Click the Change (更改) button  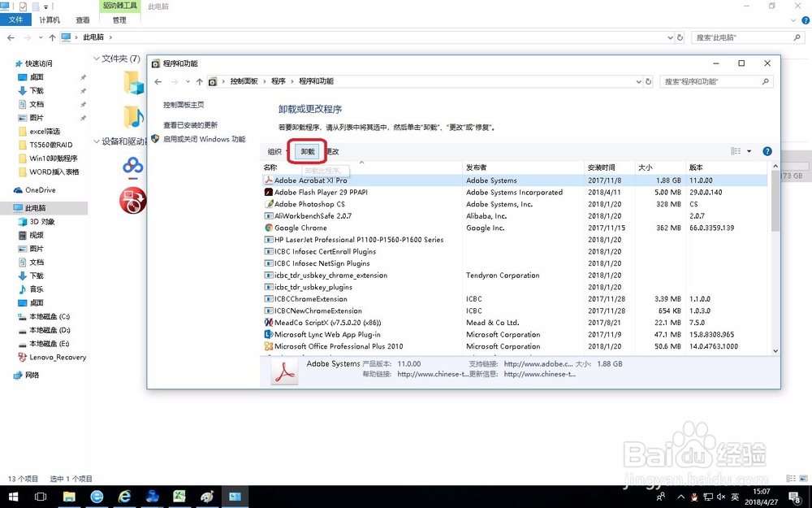pyautogui.click(x=333, y=151)
